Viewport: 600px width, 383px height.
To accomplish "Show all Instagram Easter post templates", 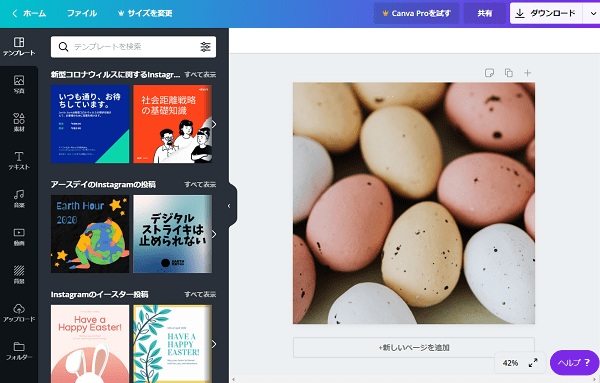I will coord(200,294).
